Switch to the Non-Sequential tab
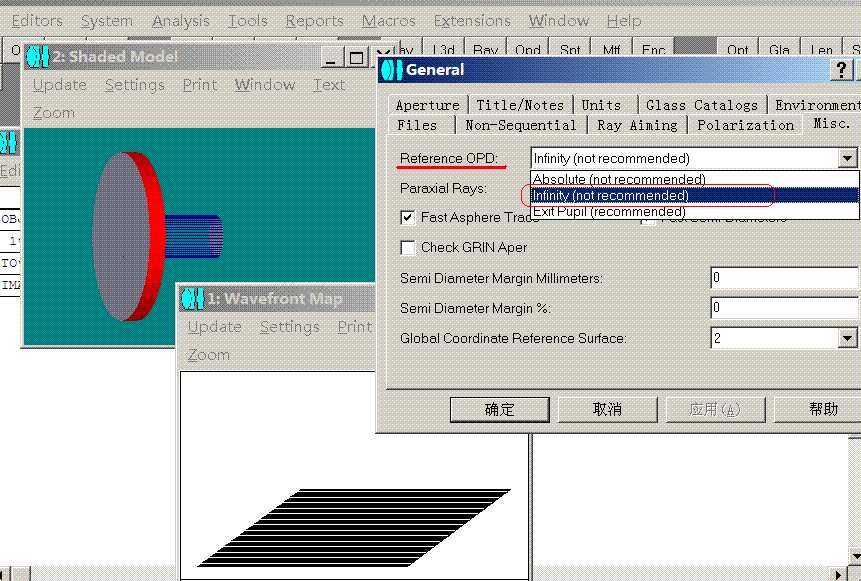This screenshot has width=861, height=581. [521, 125]
